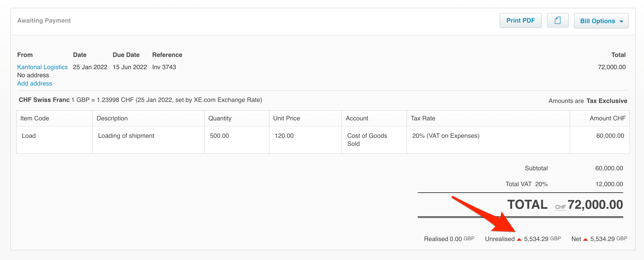This screenshot has width=644, height=260.
Task: Click the Bill Options chevron arrow
Action: [621, 21]
